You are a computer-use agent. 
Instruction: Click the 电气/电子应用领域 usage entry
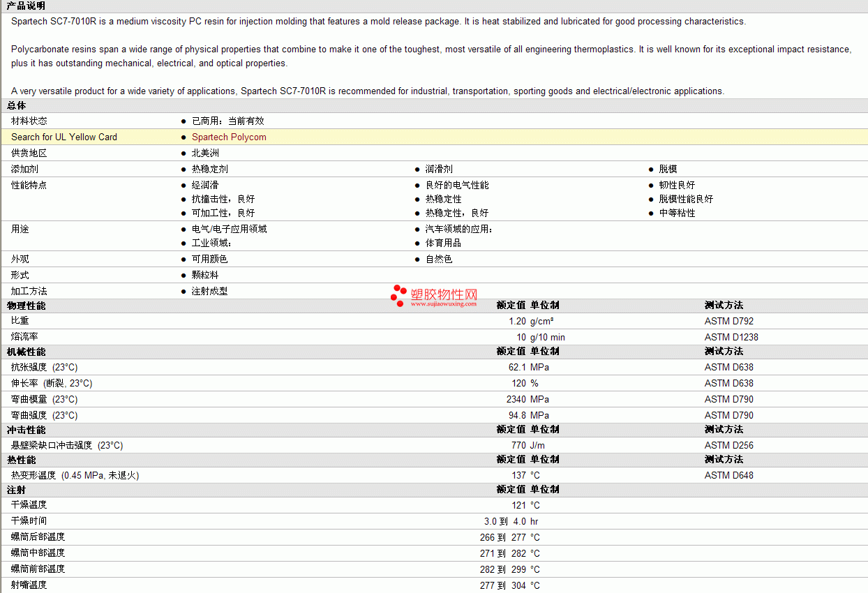click(230, 230)
